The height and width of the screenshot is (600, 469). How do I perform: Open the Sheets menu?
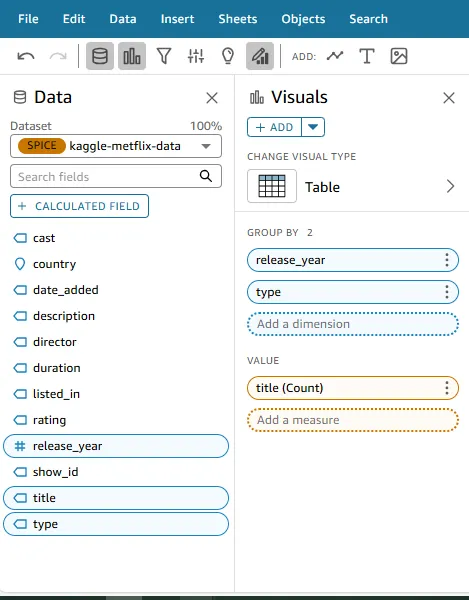[238, 19]
